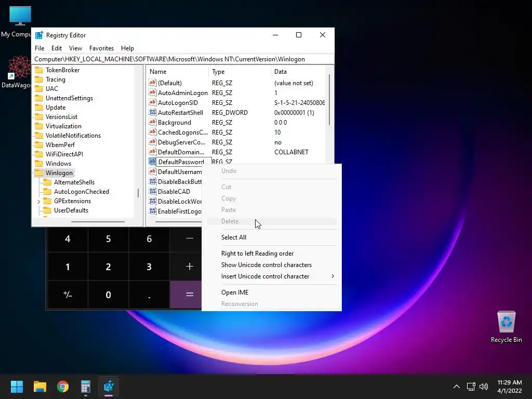Select the DisableCAD DWORD icon

click(x=153, y=191)
